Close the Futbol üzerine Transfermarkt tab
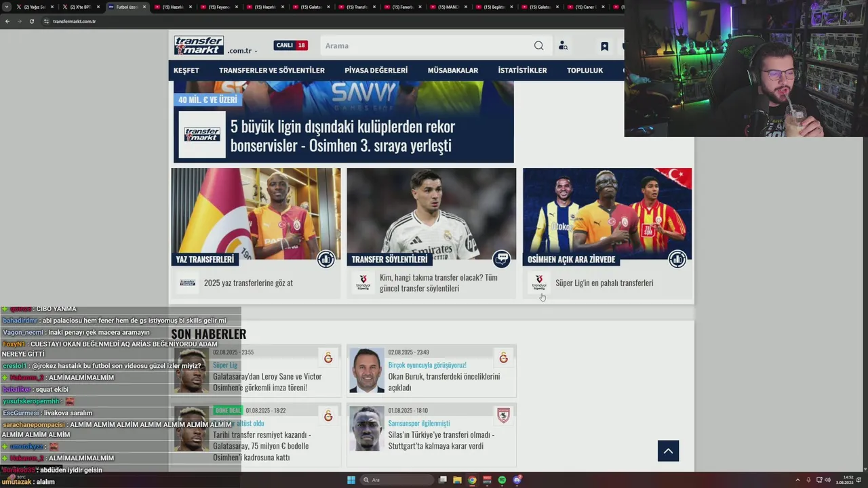The height and width of the screenshot is (488, 868). point(144,7)
